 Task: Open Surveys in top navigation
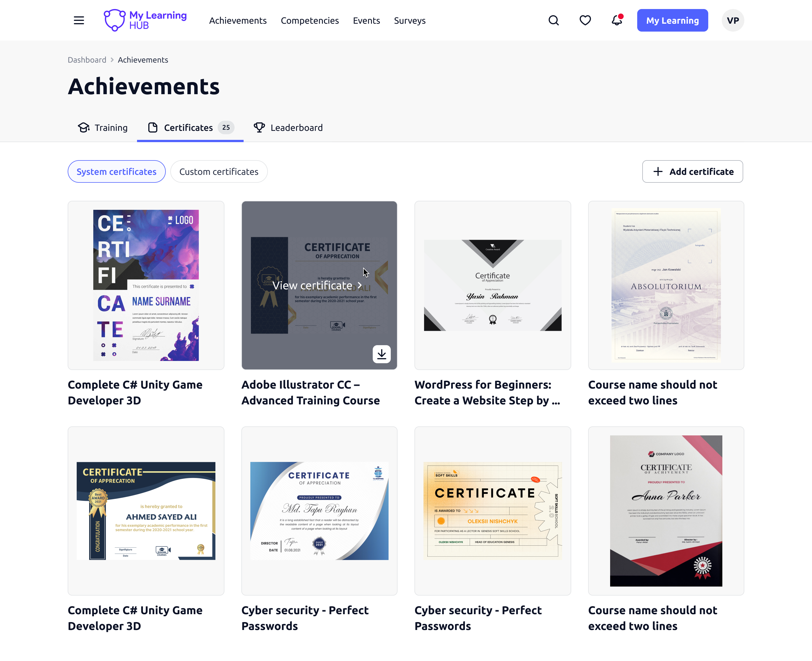pos(410,21)
